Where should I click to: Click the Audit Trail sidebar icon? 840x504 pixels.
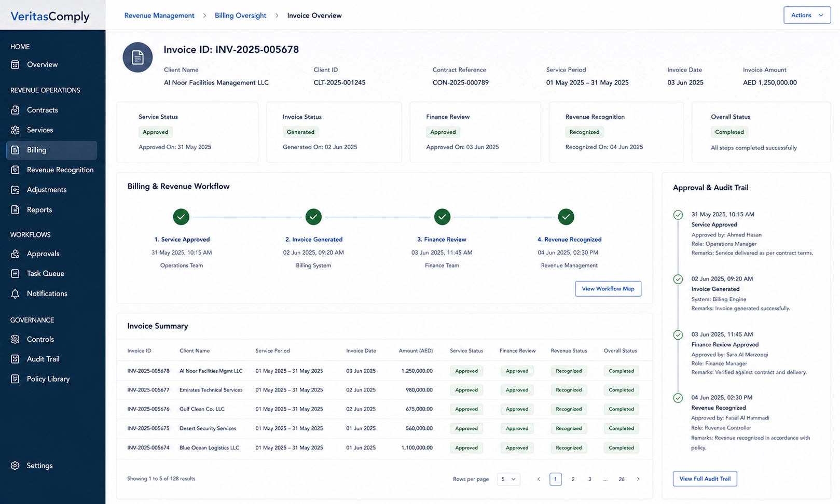point(15,359)
